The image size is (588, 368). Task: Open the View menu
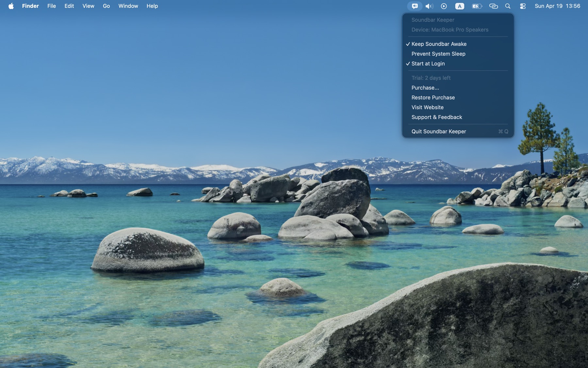(88, 6)
